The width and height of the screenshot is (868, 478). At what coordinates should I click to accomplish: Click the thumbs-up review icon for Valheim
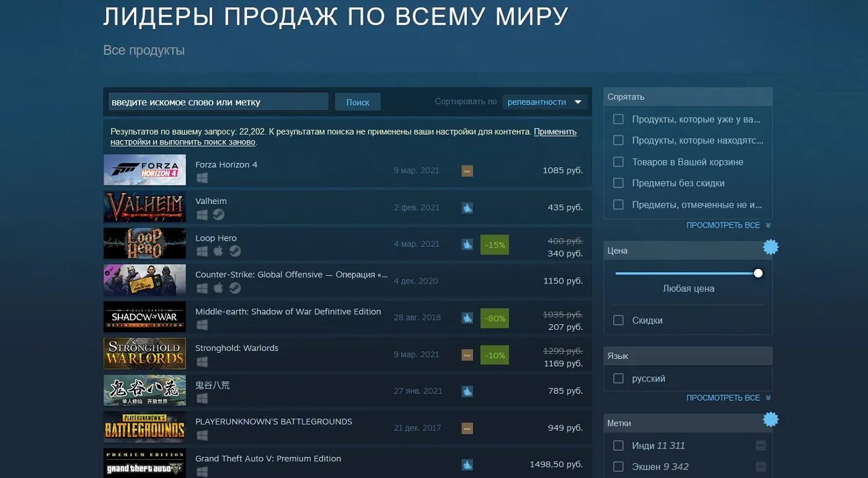(x=467, y=208)
